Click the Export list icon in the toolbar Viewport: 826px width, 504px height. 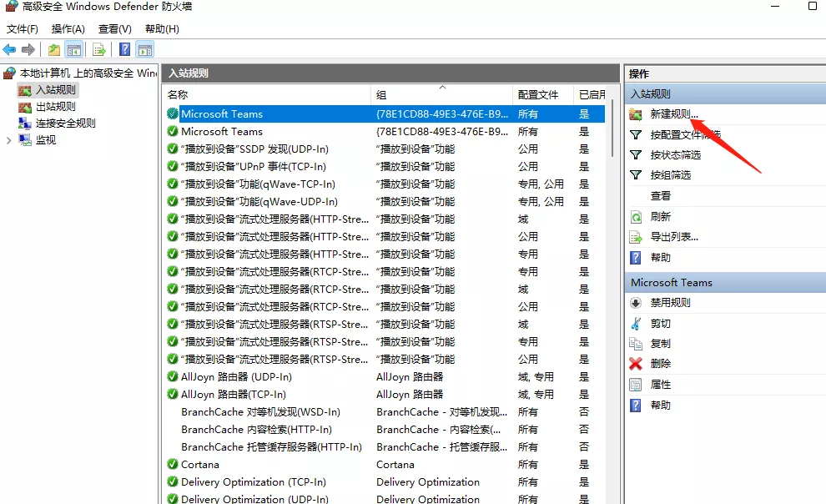[99, 50]
